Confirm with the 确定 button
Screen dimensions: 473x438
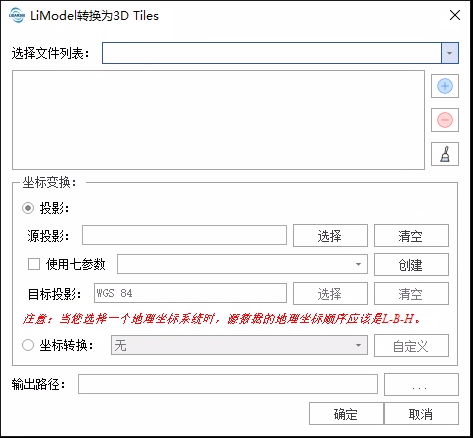[x=346, y=414]
